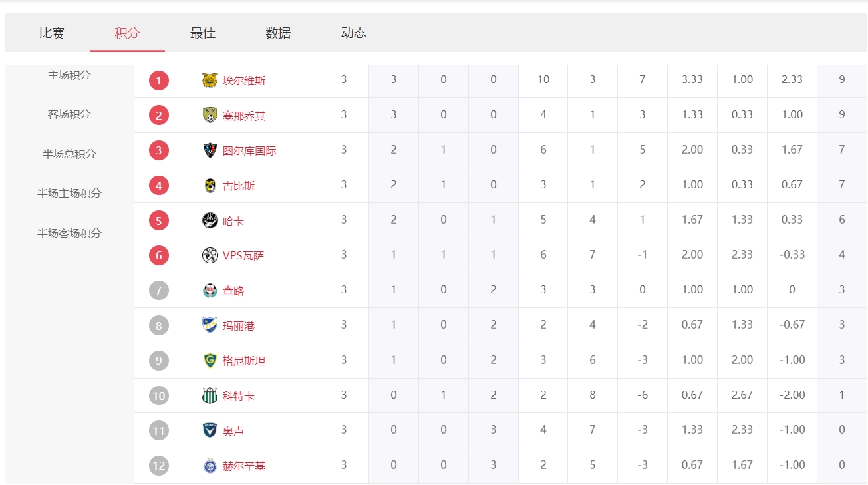Click the 玛丽港 team shield icon
This screenshot has width=868, height=485.
point(210,325)
